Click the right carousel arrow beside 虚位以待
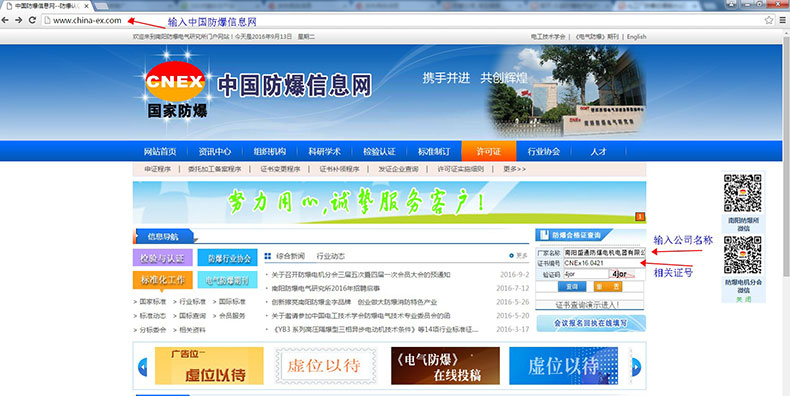790x396 pixels. pyautogui.click(x=636, y=367)
